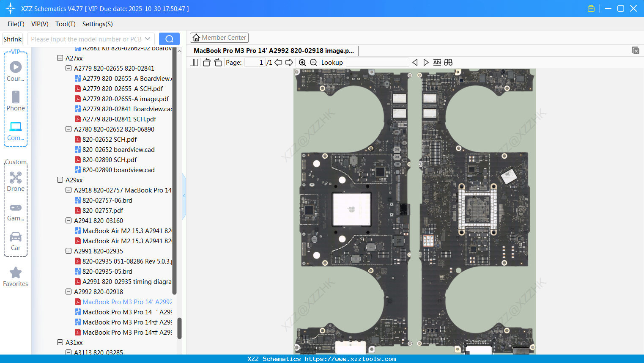This screenshot has width=644, height=363.
Task: Toggle the two-page split view
Action: pyautogui.click(x=194, y=63)
